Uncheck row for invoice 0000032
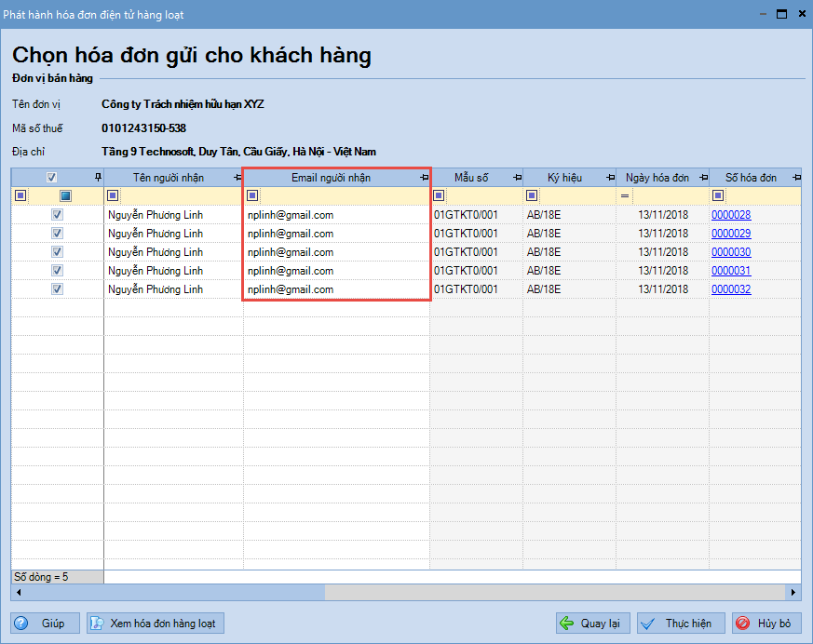Image resolution: width=813 pixels, height=644 pixels. click(57, 289)
